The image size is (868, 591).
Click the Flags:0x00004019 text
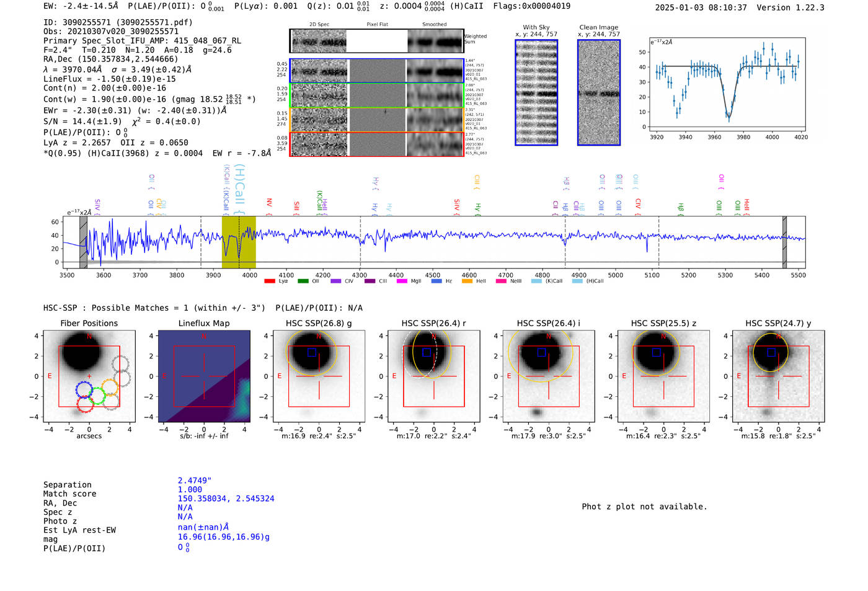(x=532, y=6)
